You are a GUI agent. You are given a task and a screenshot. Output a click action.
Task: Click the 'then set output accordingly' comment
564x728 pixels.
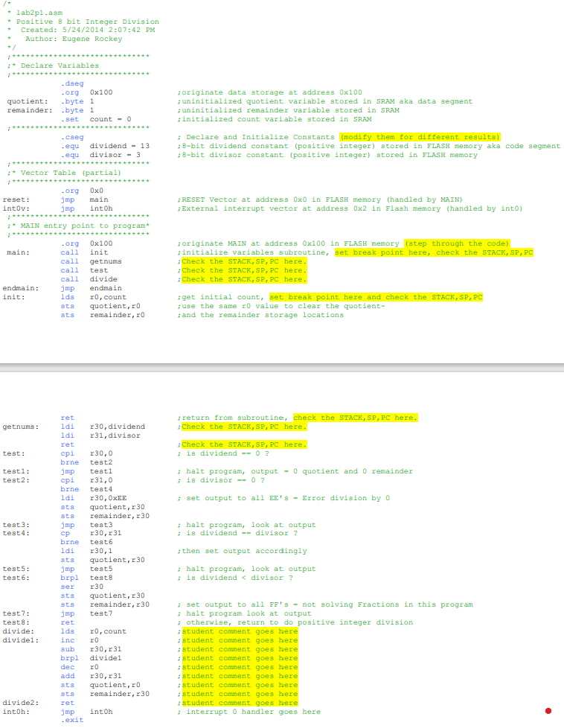click(244, 551)
